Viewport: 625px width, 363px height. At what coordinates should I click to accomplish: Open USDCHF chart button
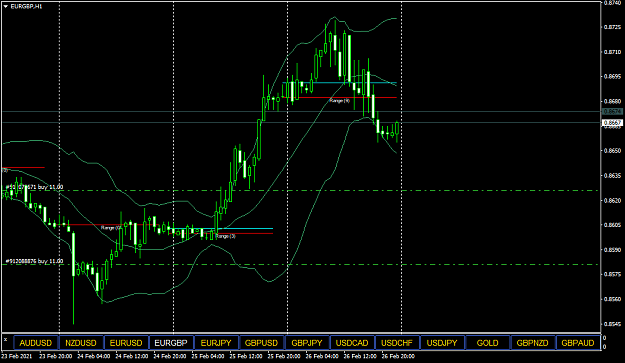(x=397, y=343)
